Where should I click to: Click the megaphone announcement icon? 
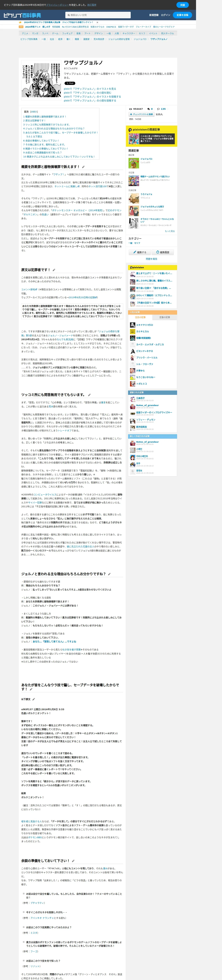(21, 22)
